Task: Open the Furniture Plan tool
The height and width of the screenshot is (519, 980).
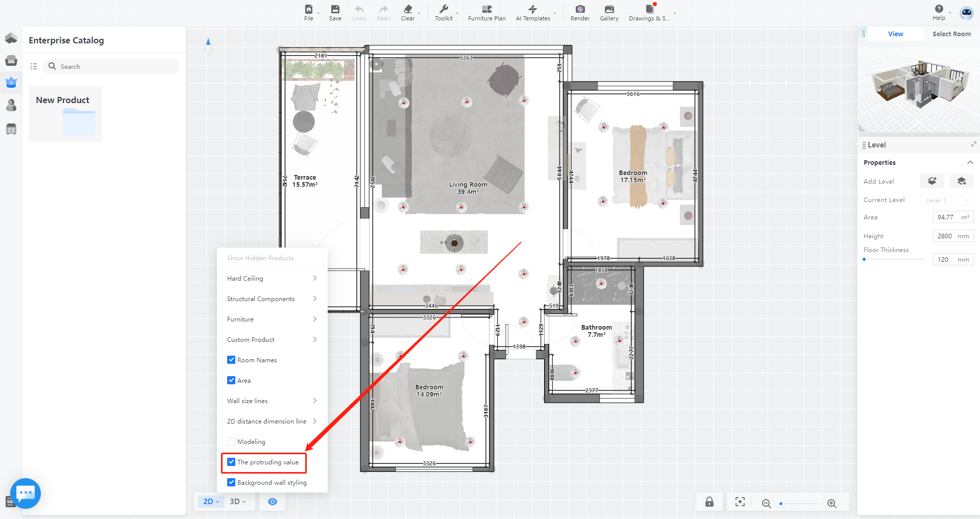Action: tap(486, 12)
